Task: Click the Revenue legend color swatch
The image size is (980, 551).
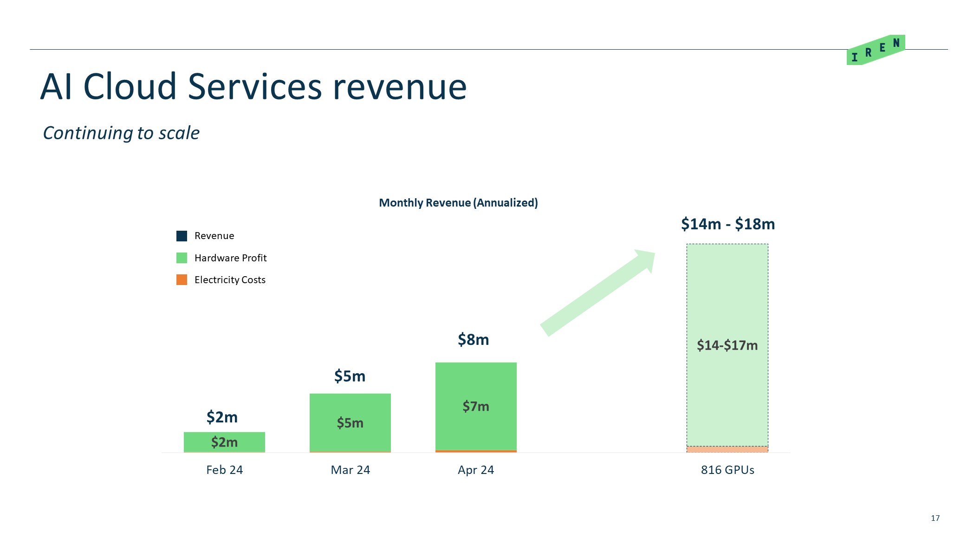Action: point(182,236)
